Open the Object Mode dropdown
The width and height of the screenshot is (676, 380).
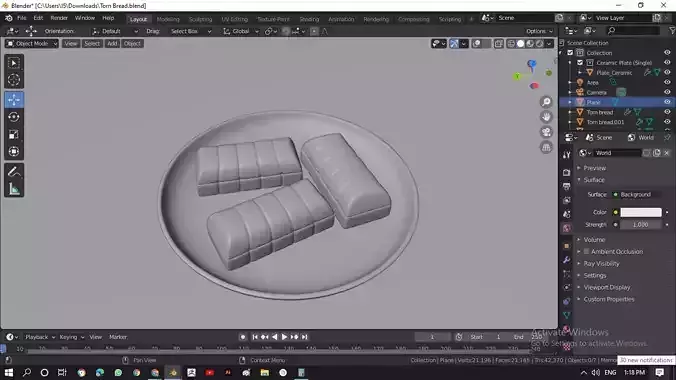pos(32,44)
